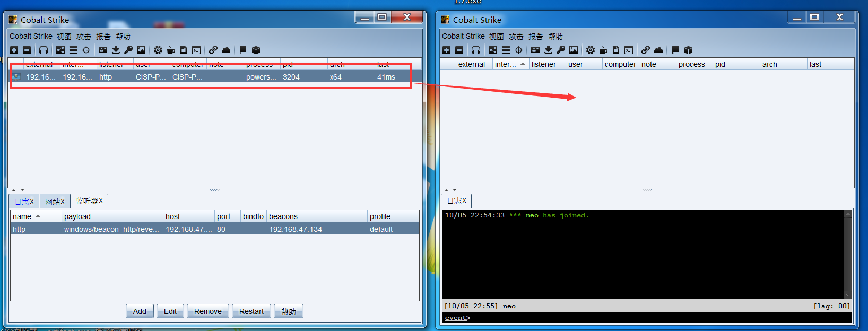Open 帮助 menu in the event-log window
The height and width of the screenshot is (331, 868).
point(555,36)
